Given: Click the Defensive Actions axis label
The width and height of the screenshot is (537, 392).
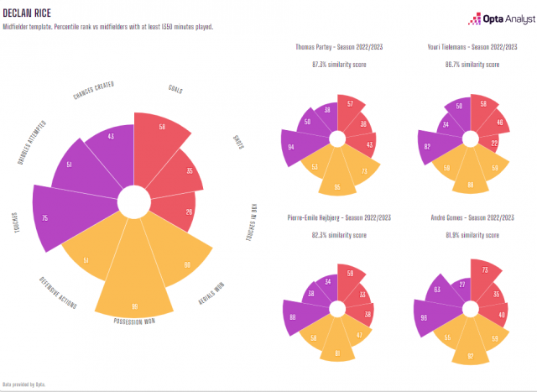Looking at the screenshot, I should pos(58,293).
